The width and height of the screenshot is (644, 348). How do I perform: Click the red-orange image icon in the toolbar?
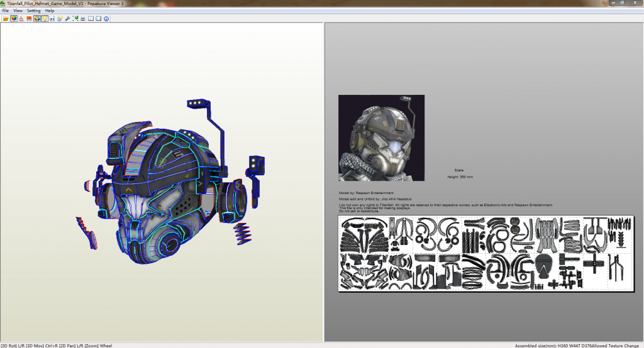coord(29,18)
